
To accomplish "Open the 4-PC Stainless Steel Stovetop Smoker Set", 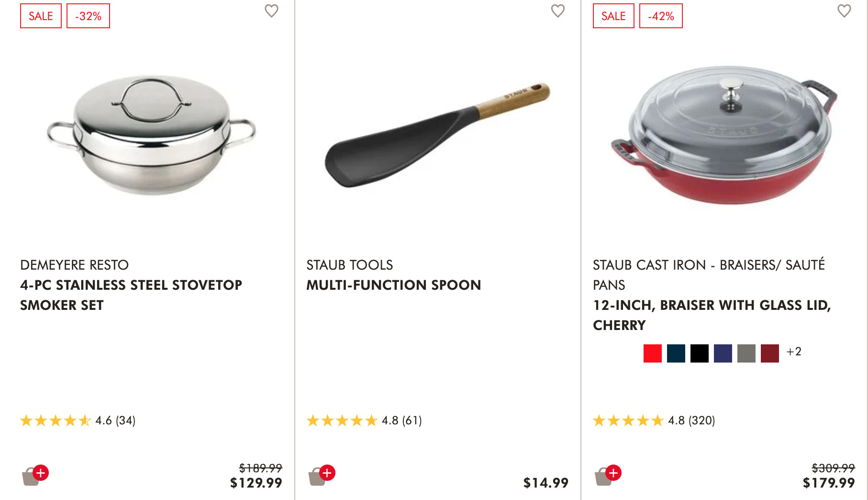I will pos(131,295).
